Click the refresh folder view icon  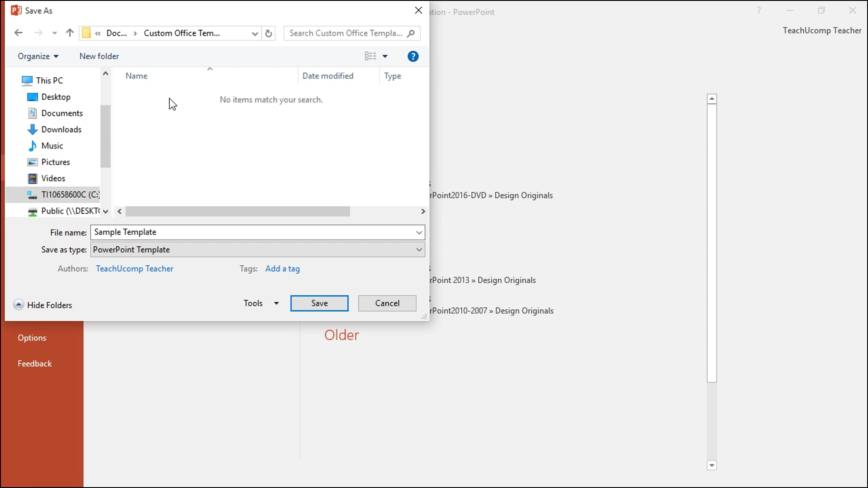268,33
